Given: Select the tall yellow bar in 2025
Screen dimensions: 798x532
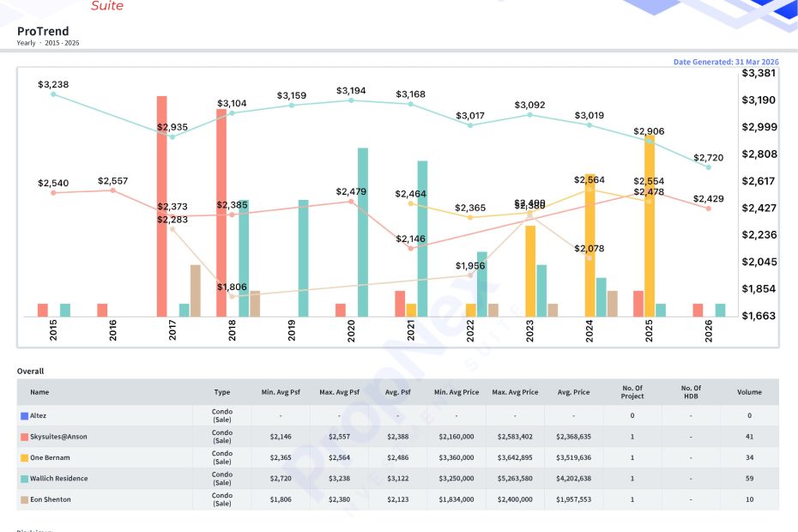Looking at the screenshot, I should tap(650, 226).
